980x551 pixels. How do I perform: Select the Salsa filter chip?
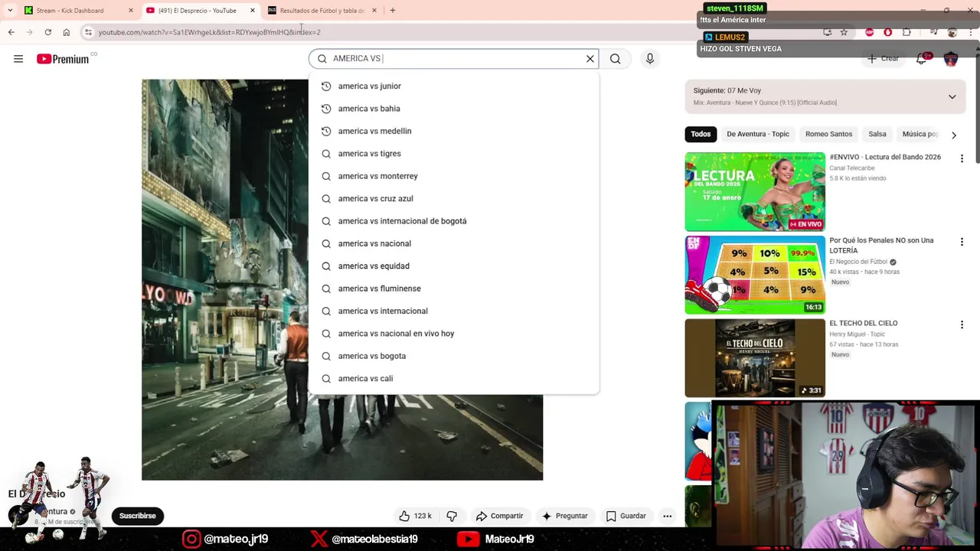click(x=877, y=134)
